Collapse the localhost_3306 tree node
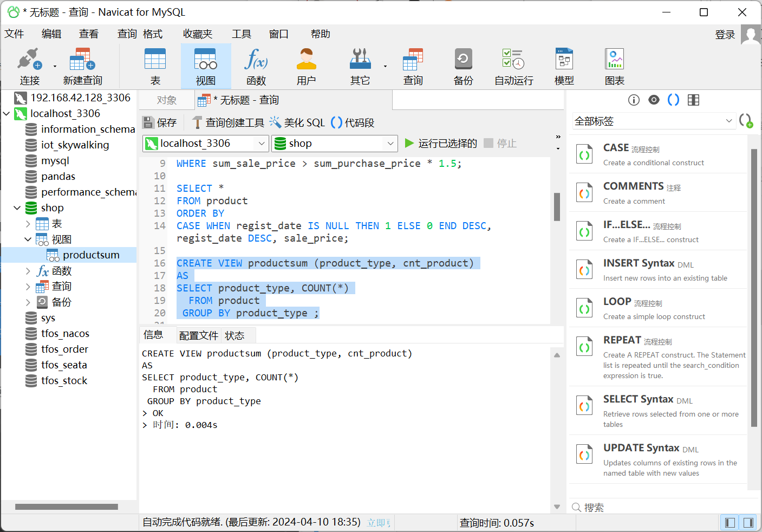Viewport: 762px width, 532px height. click(x=6, y=114)
